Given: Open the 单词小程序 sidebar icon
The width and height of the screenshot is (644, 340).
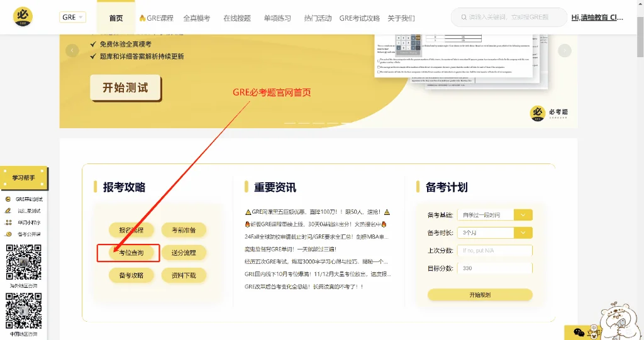Looking at the screenshot, I should [x=8, y=222].
